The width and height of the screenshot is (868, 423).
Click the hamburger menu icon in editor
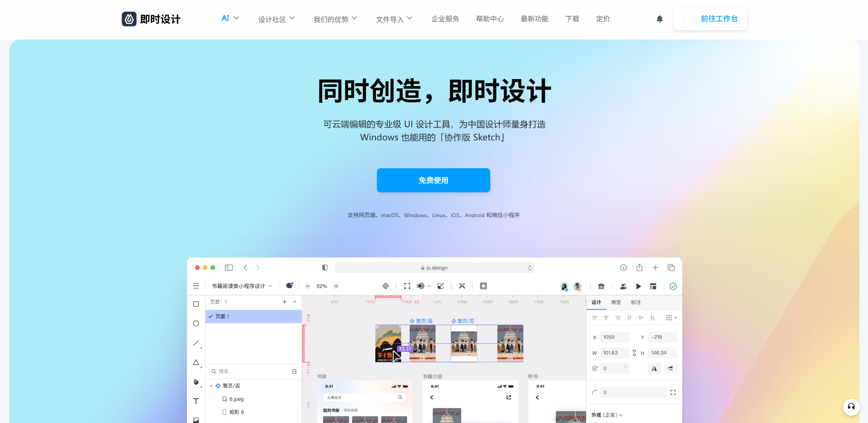196,286
